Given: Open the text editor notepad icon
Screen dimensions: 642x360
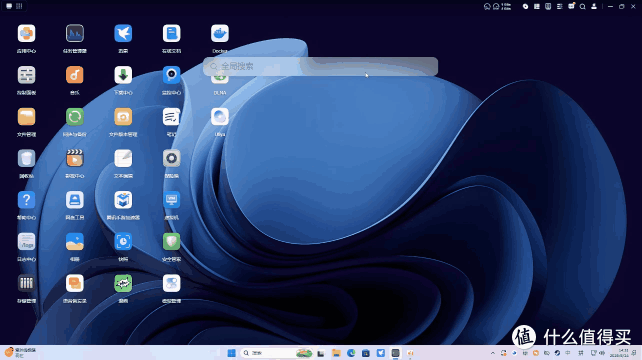Looking at the screenshot, I should coord(123,158).
